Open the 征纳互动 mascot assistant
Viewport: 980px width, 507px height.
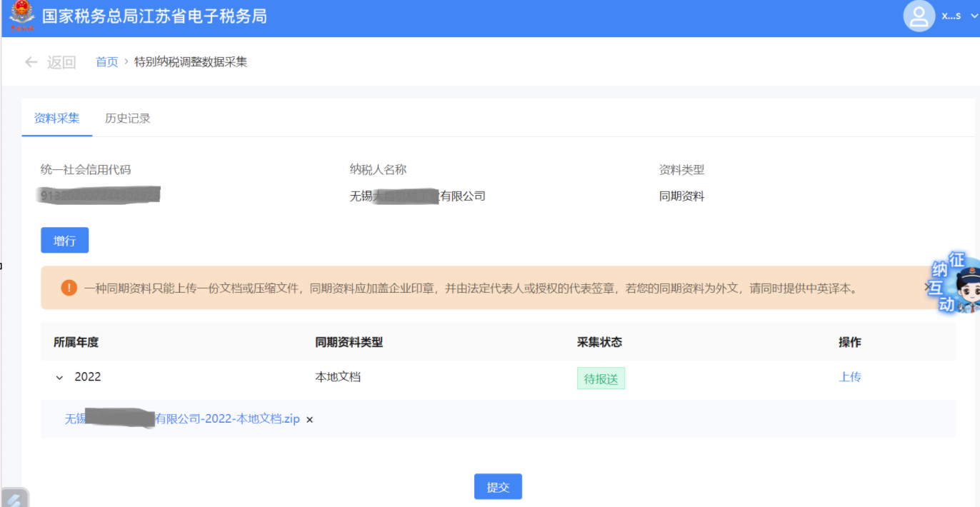point(956,283)
